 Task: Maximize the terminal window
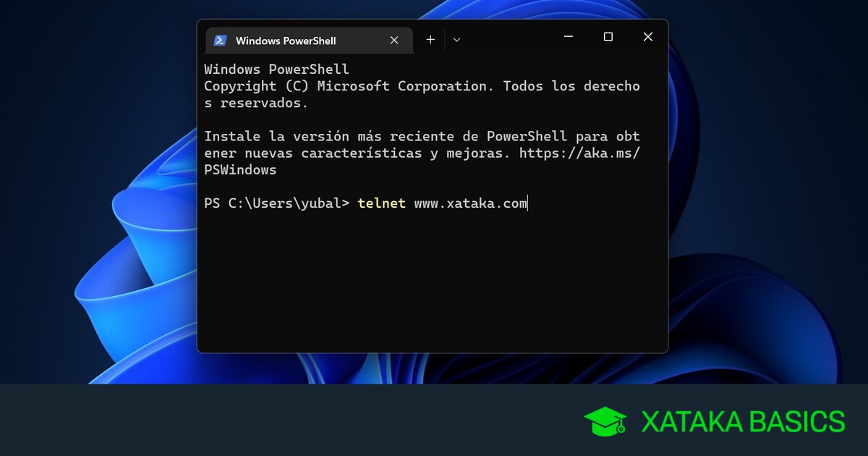(608, 37)
